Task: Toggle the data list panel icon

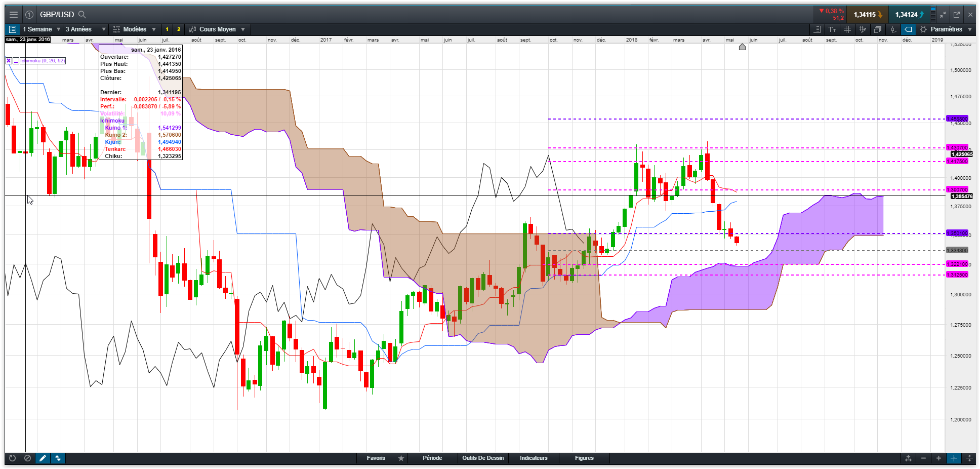Action: [13, 29]
